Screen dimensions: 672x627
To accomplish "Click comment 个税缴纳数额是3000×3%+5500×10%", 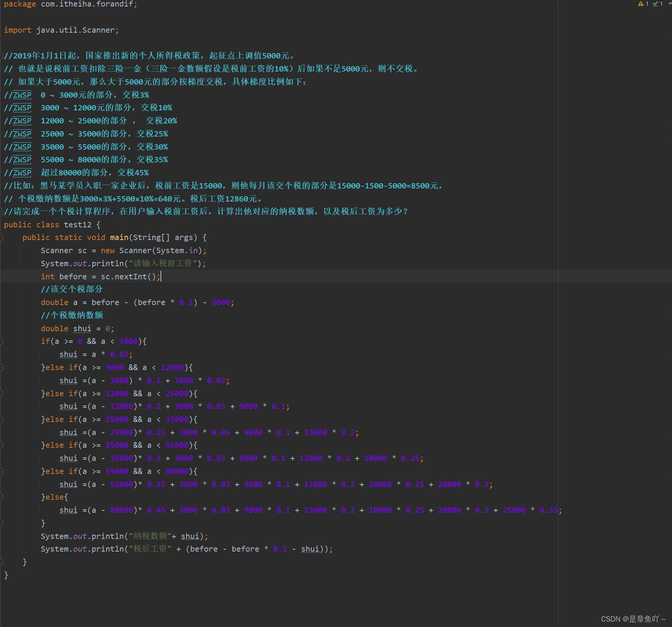I will pyautogui.click(x=134, y=199).
